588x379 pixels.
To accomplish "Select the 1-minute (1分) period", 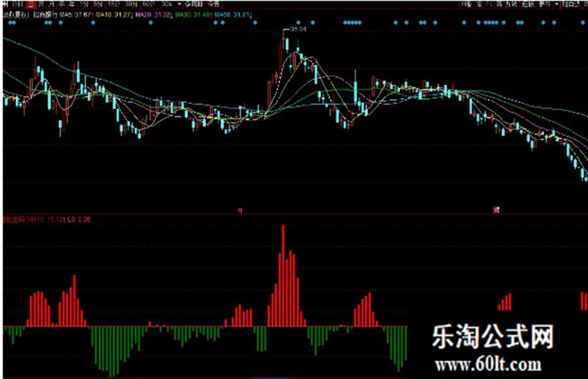I will pos(83,4).
